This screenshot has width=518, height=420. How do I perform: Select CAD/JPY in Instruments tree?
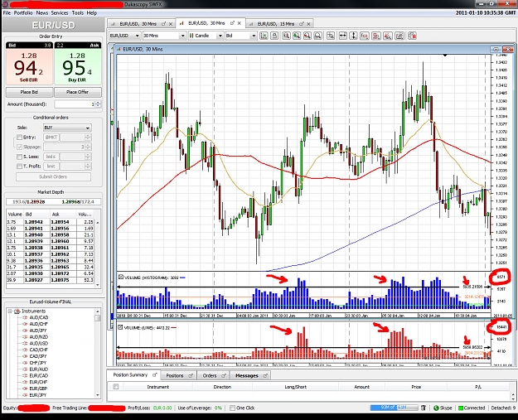coord(38,356)
